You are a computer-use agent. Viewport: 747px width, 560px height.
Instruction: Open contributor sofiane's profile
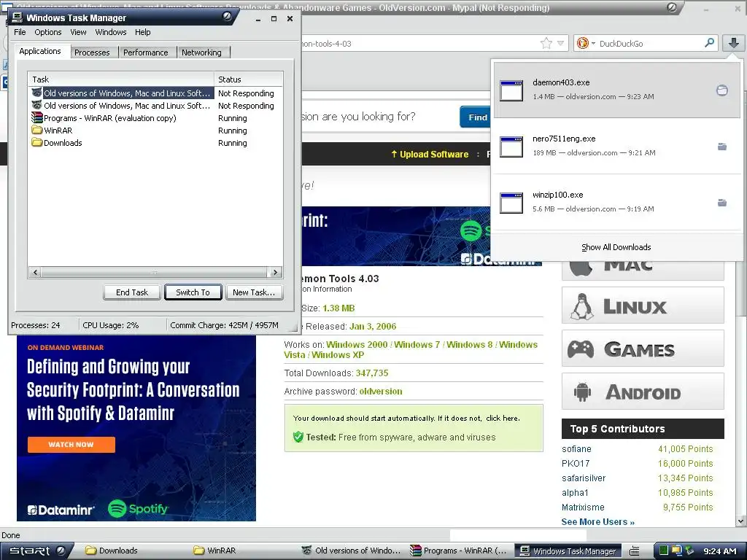576,449
